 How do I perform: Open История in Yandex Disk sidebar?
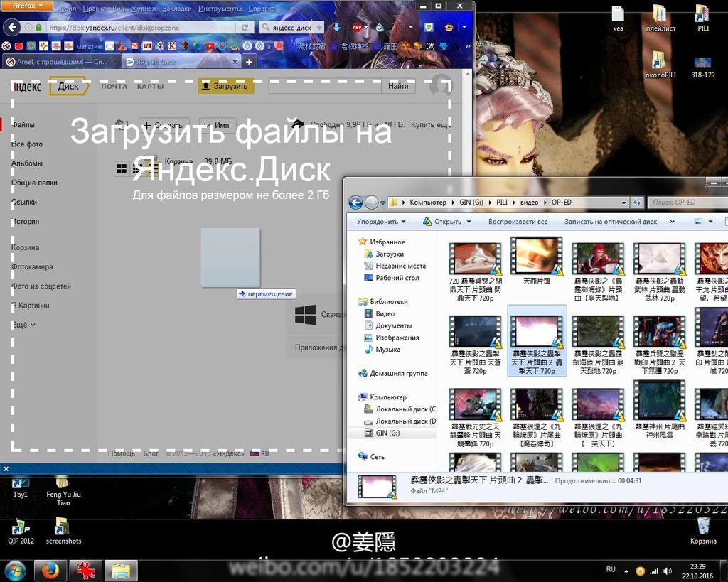tap(25, 222)
